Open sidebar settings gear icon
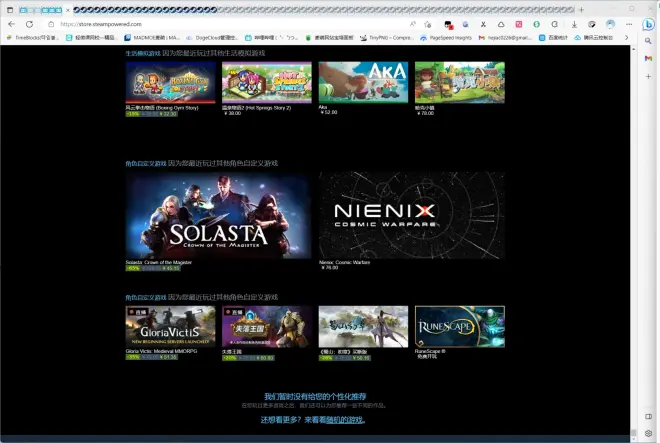660x443 pixels. tap(646, 432)
